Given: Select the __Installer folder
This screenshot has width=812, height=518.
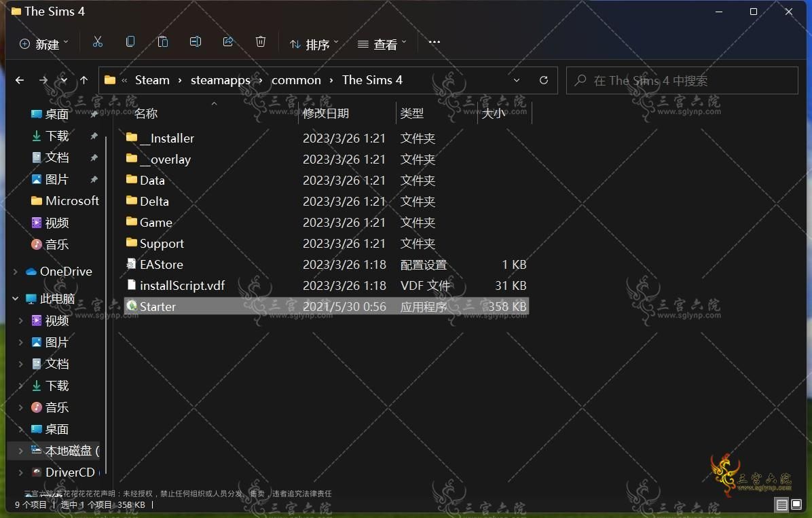Looking at the screenshot, I should 327,138.
